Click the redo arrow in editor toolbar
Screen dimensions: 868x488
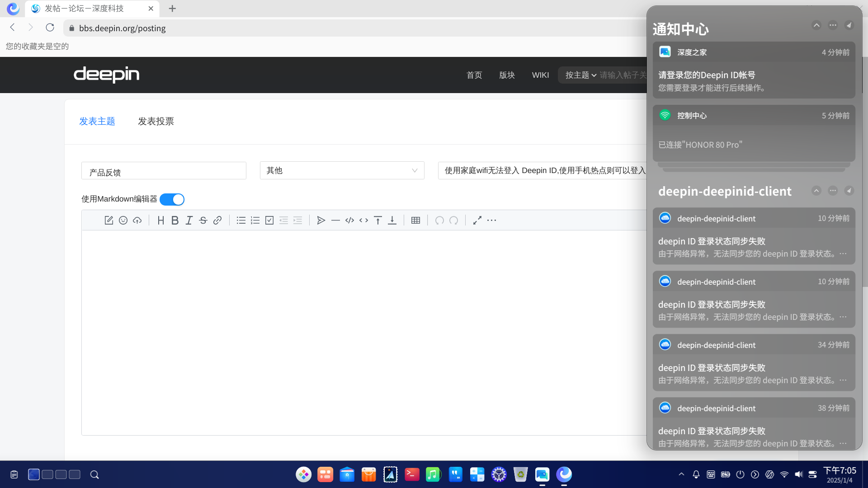tap(453, 220)
